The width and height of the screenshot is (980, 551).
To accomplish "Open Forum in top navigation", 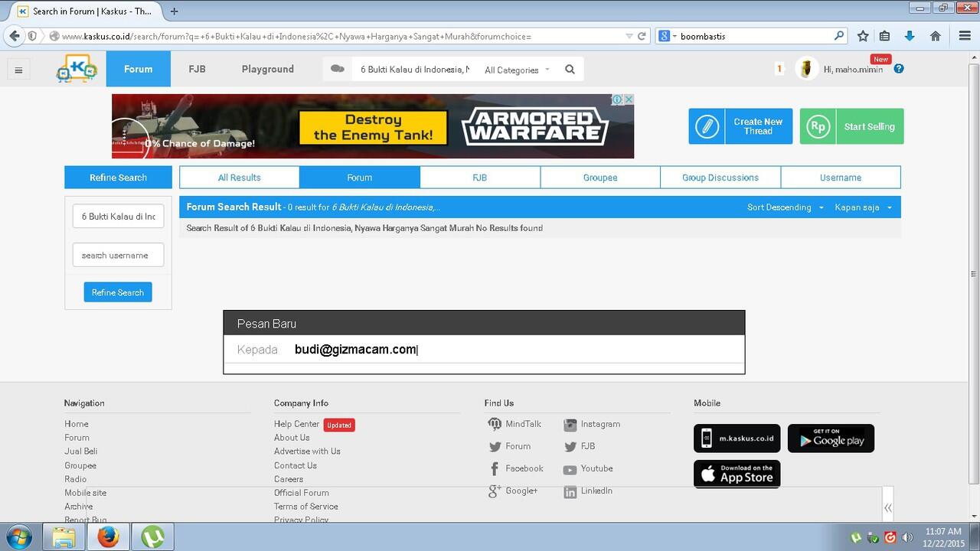I will point(139,69).
